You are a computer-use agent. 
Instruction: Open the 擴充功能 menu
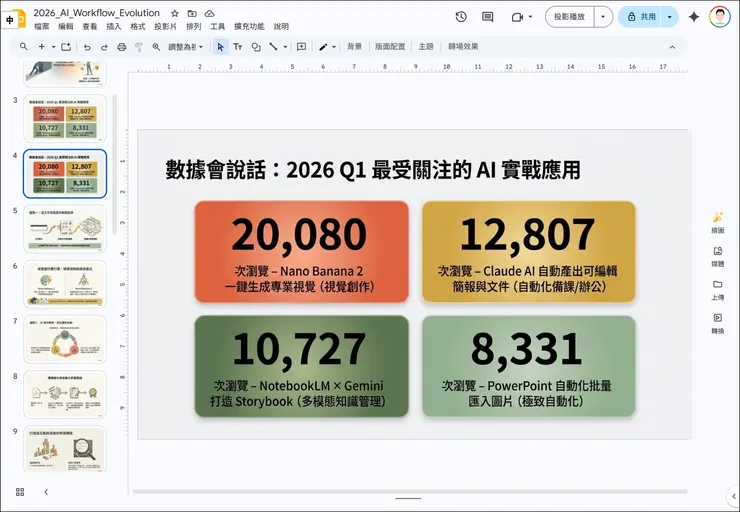click(249, 26)
